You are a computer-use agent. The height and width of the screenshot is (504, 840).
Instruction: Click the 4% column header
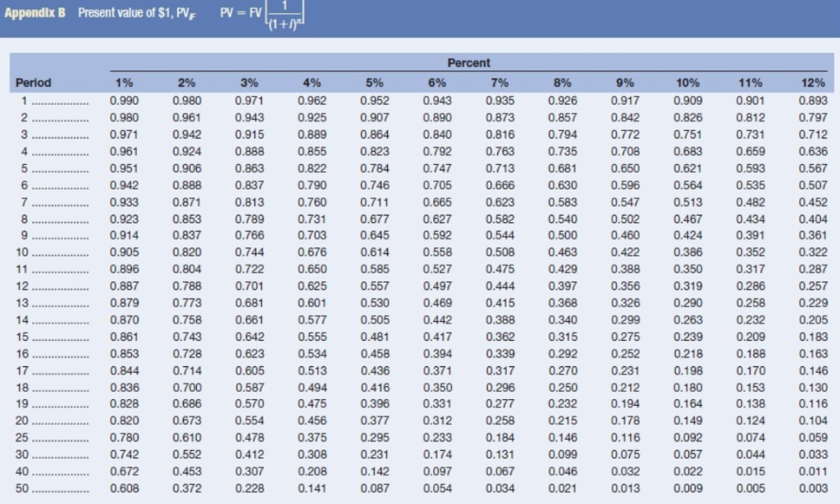click(x=312, y=83)
